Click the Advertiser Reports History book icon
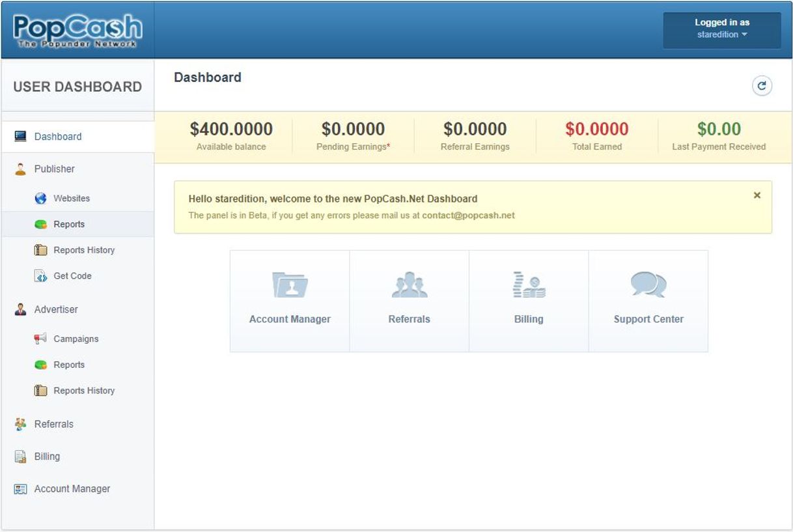The height and width of the screenshot is (532, 793). click(x=40, y=391)
